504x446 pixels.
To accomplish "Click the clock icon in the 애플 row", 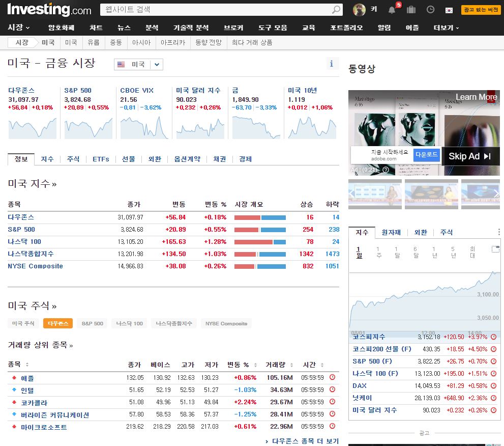I will (x=333, y=377).
